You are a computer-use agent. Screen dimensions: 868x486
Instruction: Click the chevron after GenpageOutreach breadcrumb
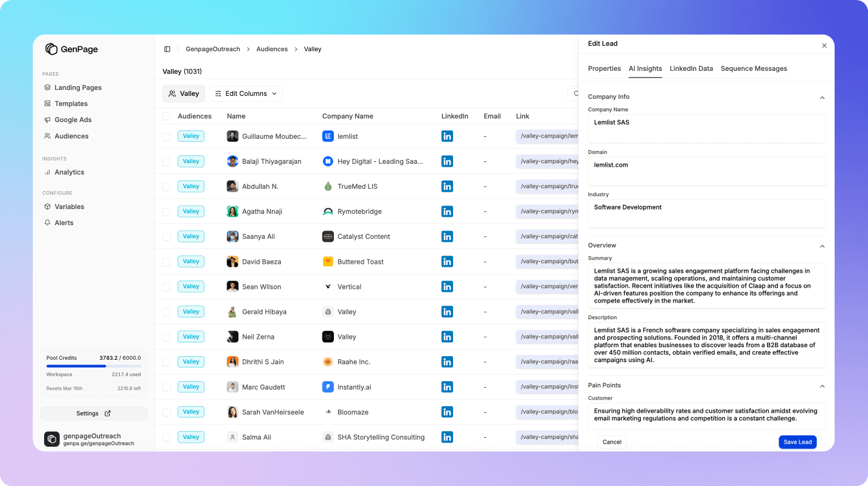pos(249,49)
